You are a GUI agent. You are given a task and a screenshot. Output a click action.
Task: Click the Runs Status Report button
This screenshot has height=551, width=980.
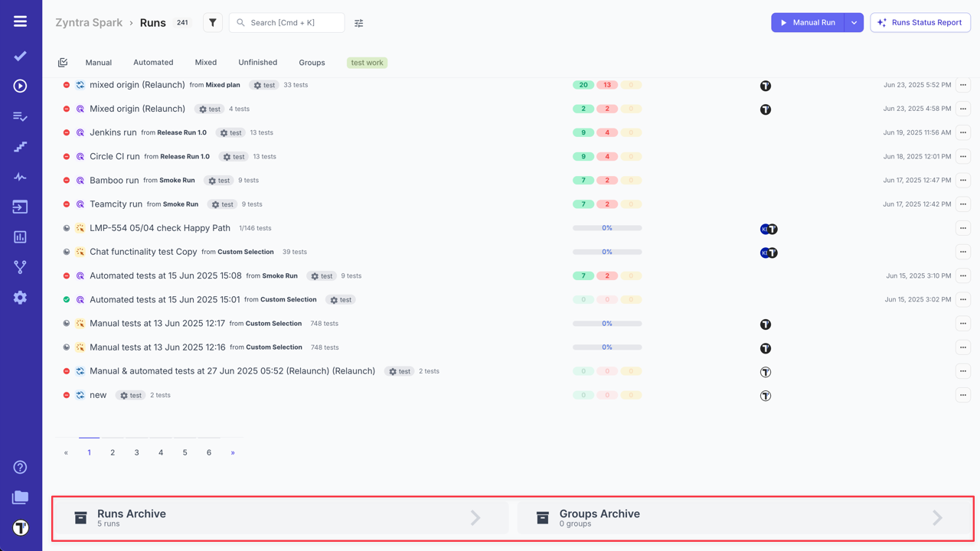[920, 22]
